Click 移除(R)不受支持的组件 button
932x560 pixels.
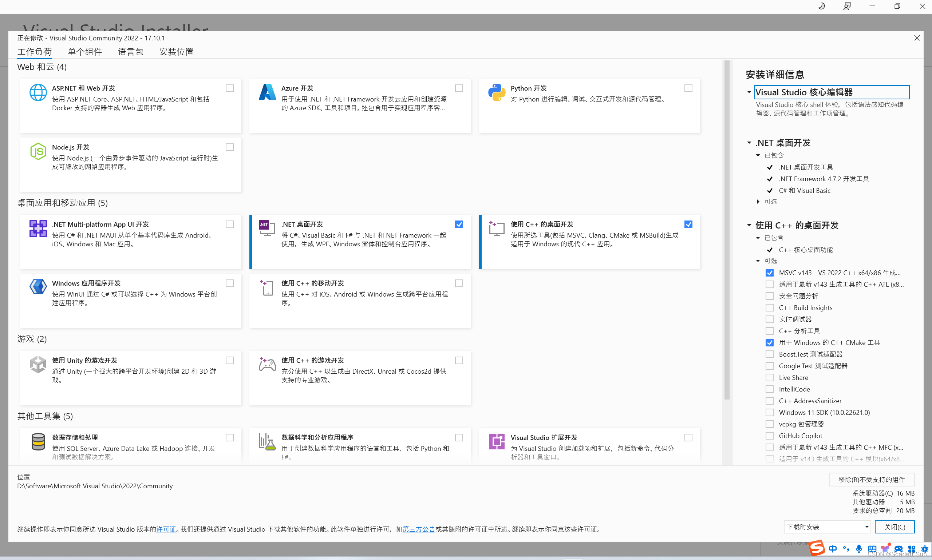tap(872, 480)
